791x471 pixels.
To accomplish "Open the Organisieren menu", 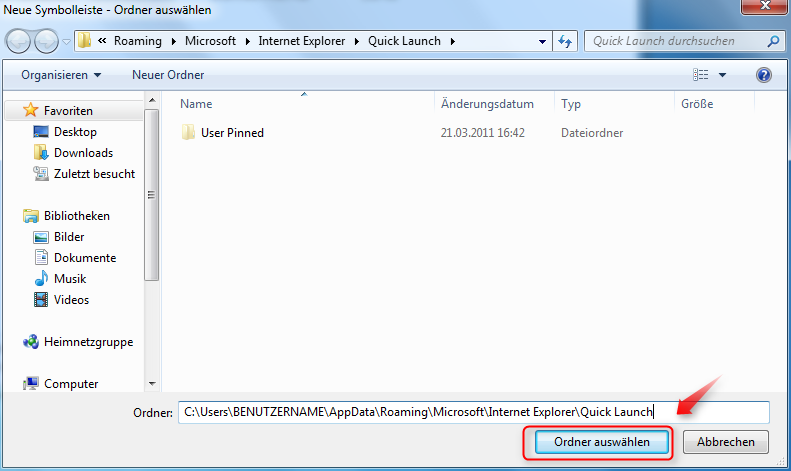I will [x=61, y=75].
